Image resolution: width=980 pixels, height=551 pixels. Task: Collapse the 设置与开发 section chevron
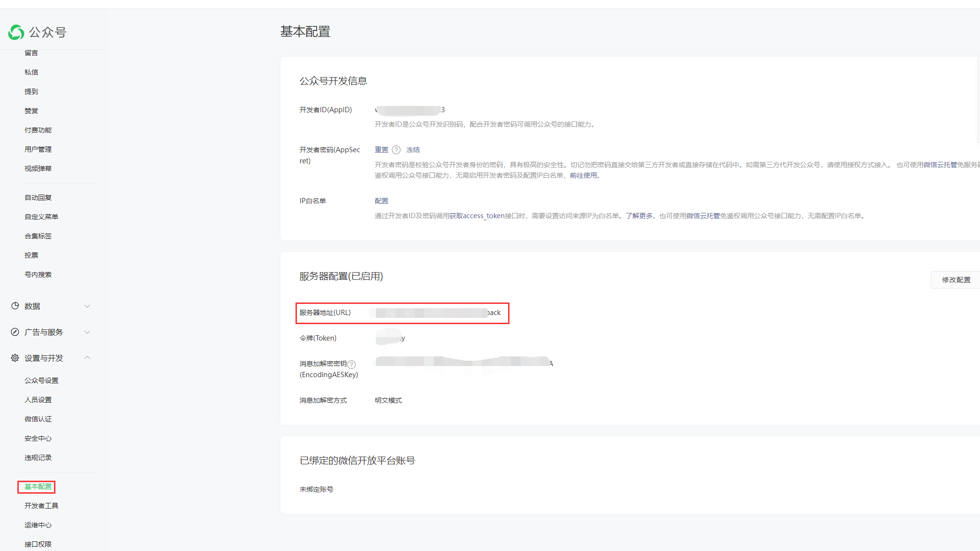[x=87, y=357]
